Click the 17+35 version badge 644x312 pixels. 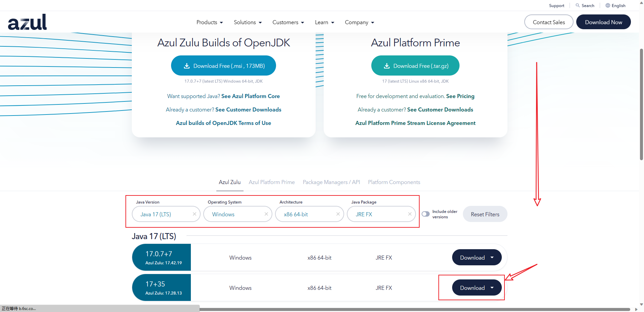pos(162,287)
